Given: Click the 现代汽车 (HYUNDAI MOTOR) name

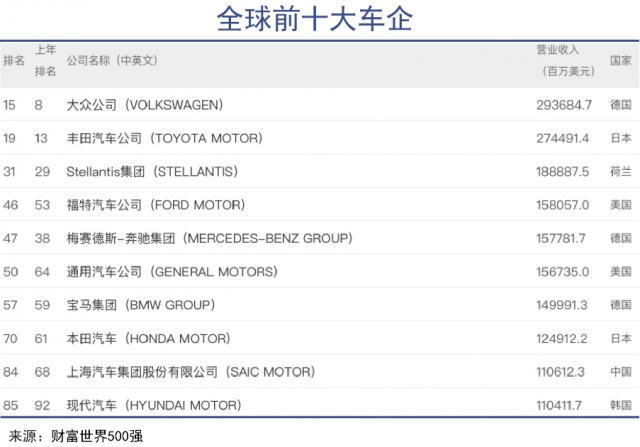Looking at the screenshot, I should pos(153,405).
